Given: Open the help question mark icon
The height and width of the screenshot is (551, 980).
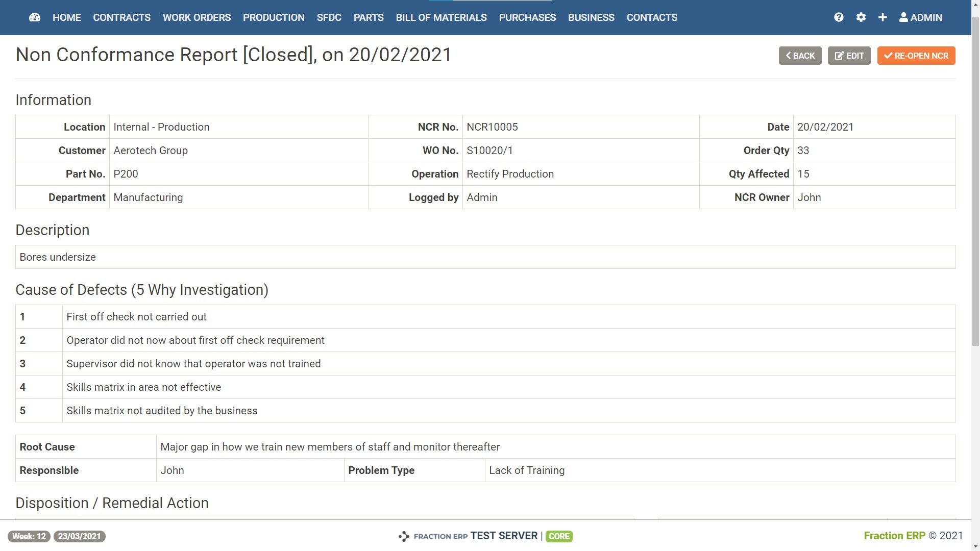Looking at the screenshot, I should click(x=839, y=17).
